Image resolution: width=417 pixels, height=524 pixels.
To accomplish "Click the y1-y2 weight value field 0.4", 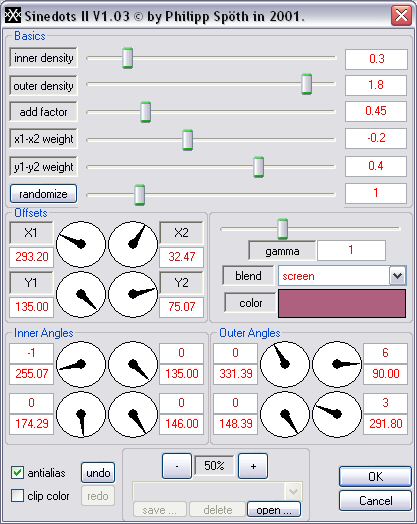I will pos(376,166).
